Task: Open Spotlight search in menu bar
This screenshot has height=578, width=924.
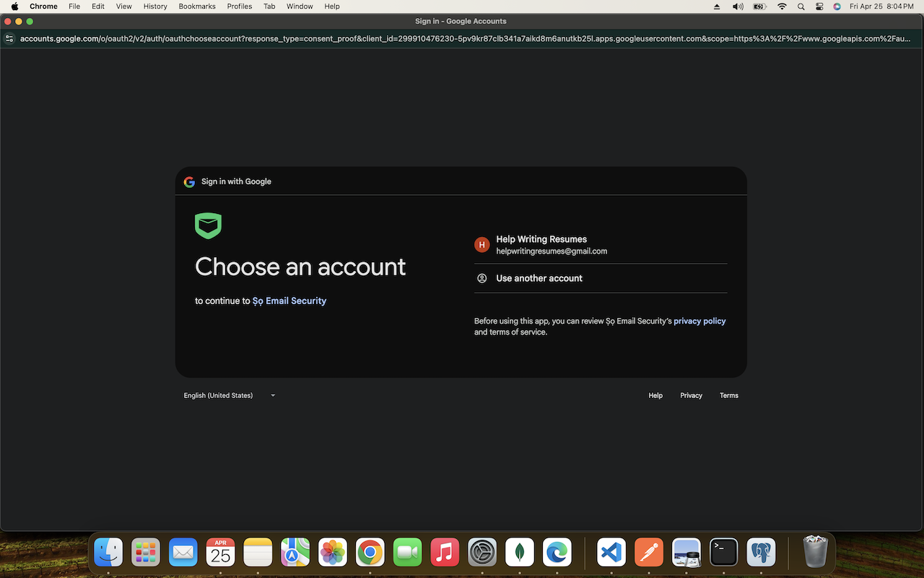Action: click(801, 7)
